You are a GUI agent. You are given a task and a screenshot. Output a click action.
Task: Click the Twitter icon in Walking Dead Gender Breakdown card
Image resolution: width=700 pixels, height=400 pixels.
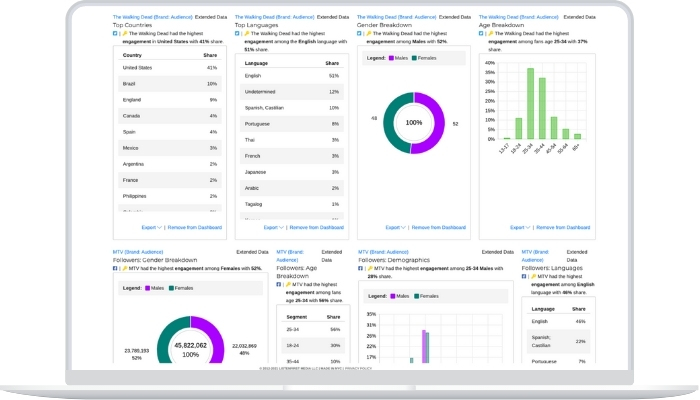(x=359, y=33)
